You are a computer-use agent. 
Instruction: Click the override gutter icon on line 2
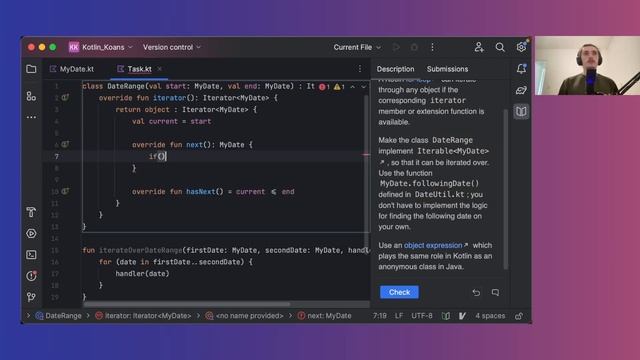click(x=65, y=98)
